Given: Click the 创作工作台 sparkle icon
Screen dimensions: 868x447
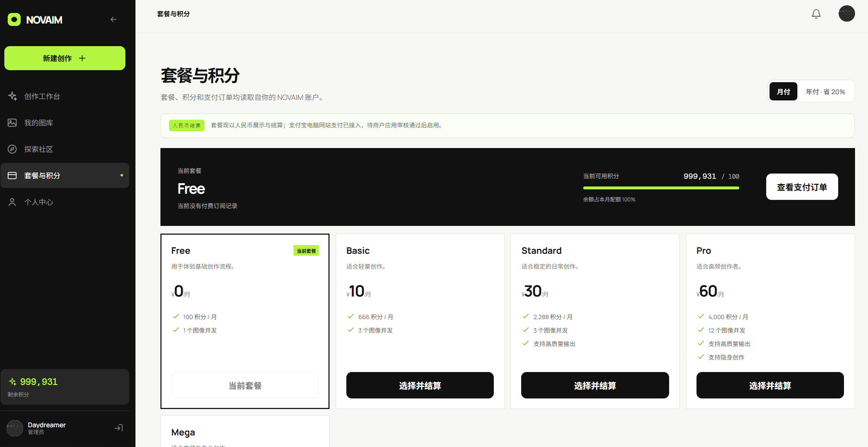Looking at the screenshot, I should (x=12, y=96).
